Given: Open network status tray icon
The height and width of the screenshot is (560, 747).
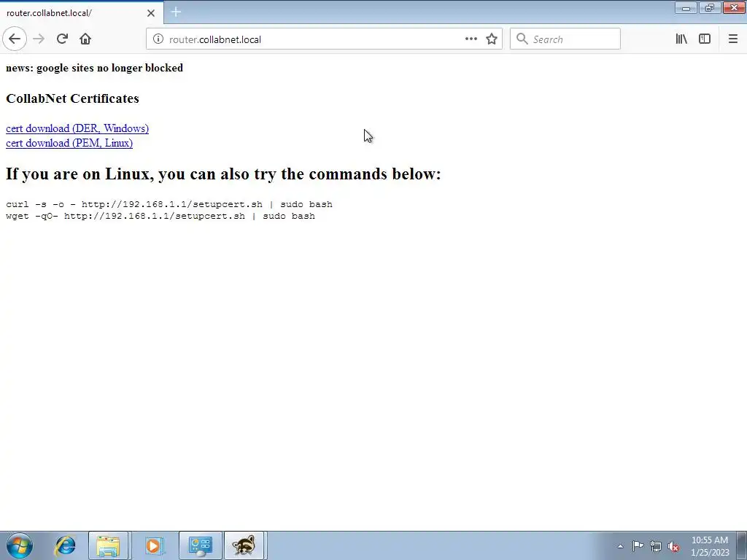Looking at the screenshot, I should coord(656,546).
